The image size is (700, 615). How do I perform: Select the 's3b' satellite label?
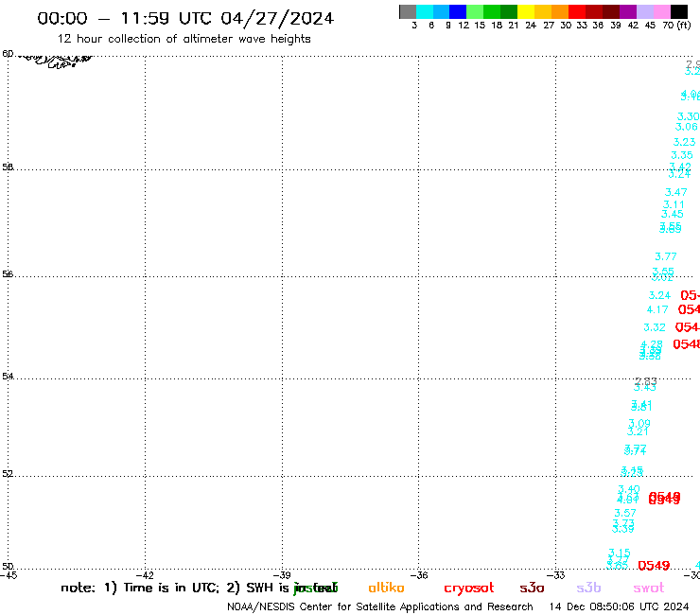pyautogui.click(x=588, y=588)
